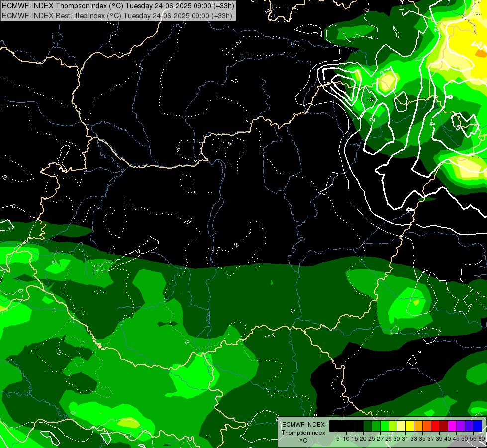Click the legend tick value 60
Screen dimensions: 487x448
482,439
